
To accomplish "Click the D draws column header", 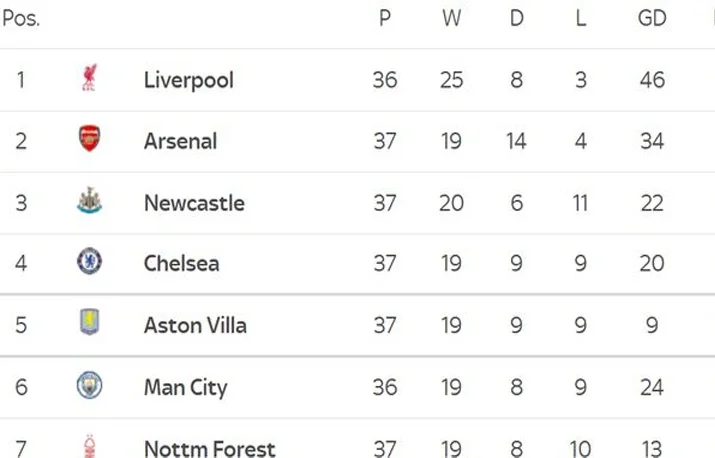I will click(x=517, y=18).
